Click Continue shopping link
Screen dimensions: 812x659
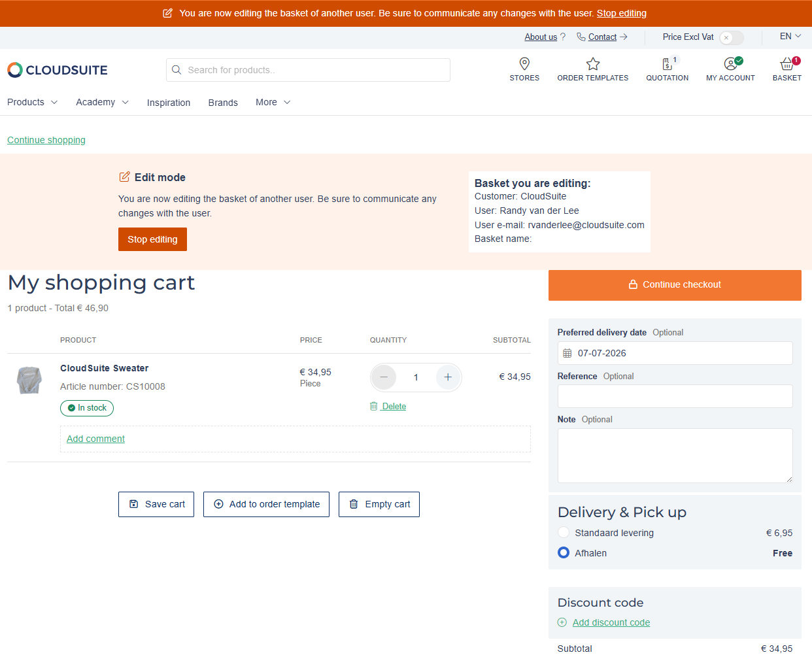[46, 140]
